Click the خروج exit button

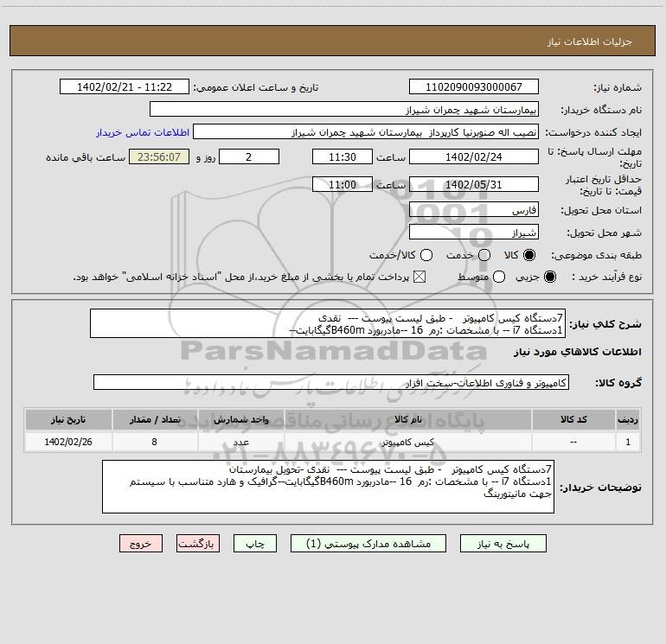pyautogui.click(x=141, y=544)
